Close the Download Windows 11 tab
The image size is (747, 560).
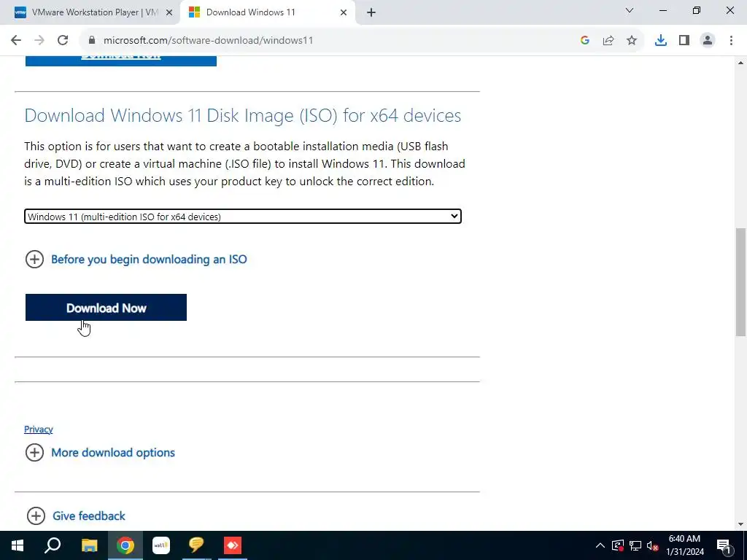[344, 13]
